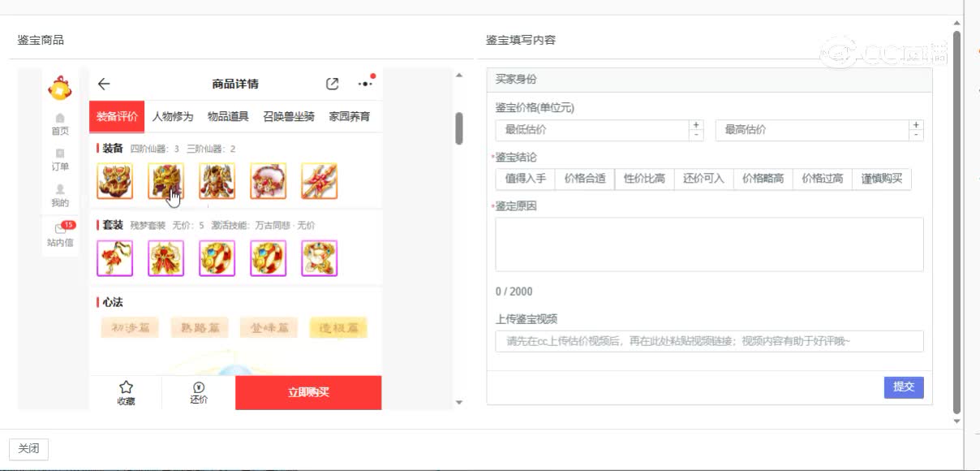980x471 pixels.
Task: Click the back arrow in 商品详情 header
Action: click(x=104, y=84)
